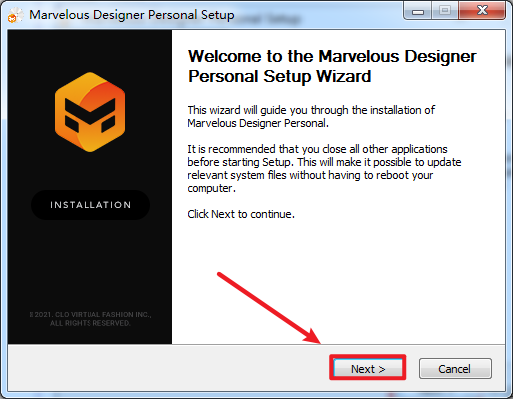Click the disabled maximize window button
This screenshot has height=399, width=513.
click(x=445, y=11)
